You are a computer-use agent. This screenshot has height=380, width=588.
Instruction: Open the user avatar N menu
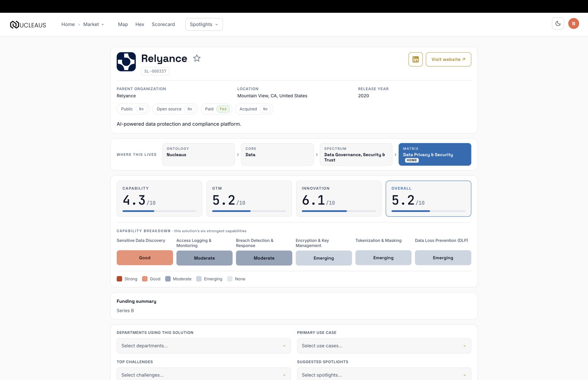click(x=574, y=24)
